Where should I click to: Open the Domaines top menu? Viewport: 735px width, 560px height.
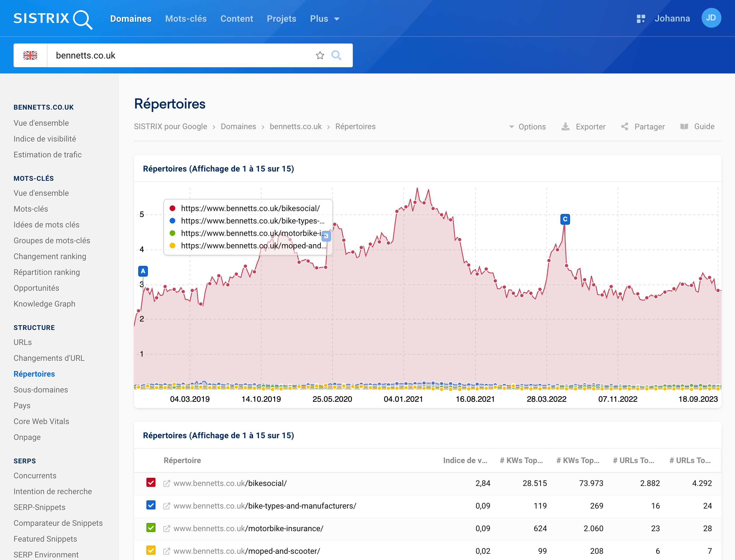[131, 19]
